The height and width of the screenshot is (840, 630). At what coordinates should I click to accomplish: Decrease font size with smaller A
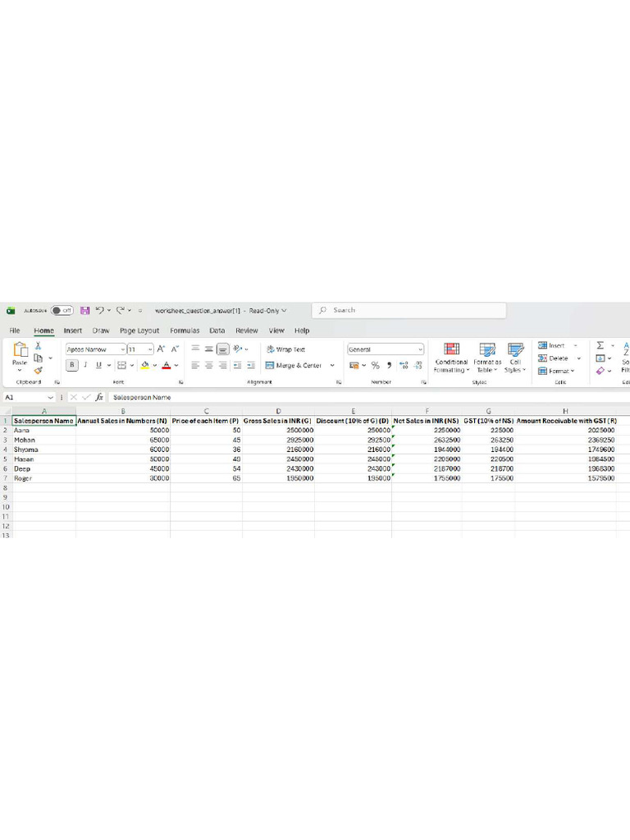(x=175, y=349)
